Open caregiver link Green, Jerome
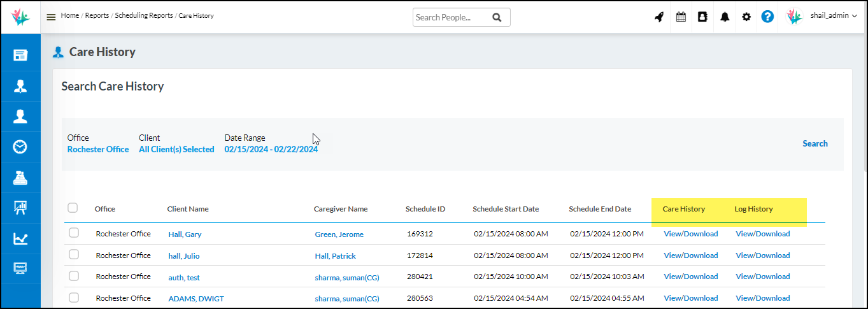The width and height of the screenshot is (868, 309). (x=339, y=234)
